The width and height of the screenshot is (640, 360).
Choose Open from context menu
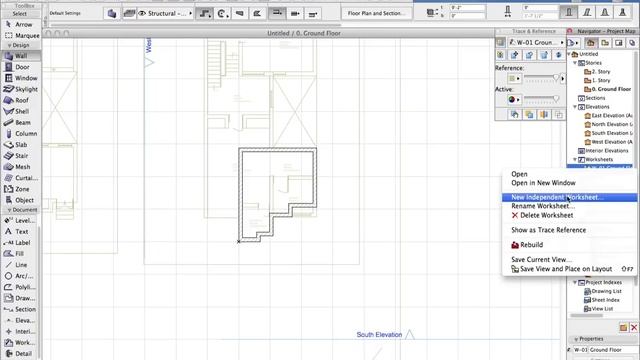(x=569, y=174)
